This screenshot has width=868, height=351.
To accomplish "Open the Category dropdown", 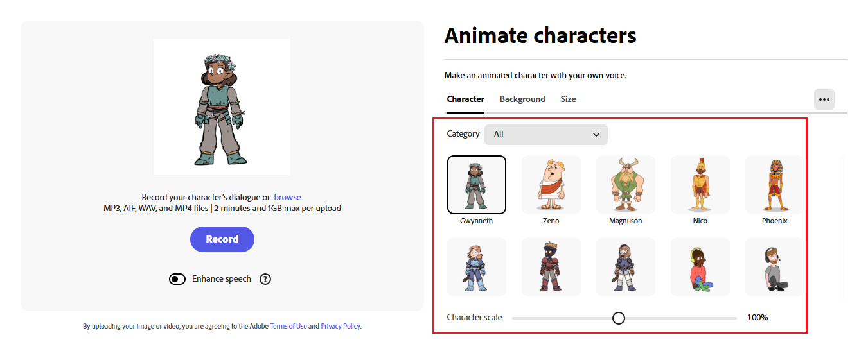I will tap(545, 135).
